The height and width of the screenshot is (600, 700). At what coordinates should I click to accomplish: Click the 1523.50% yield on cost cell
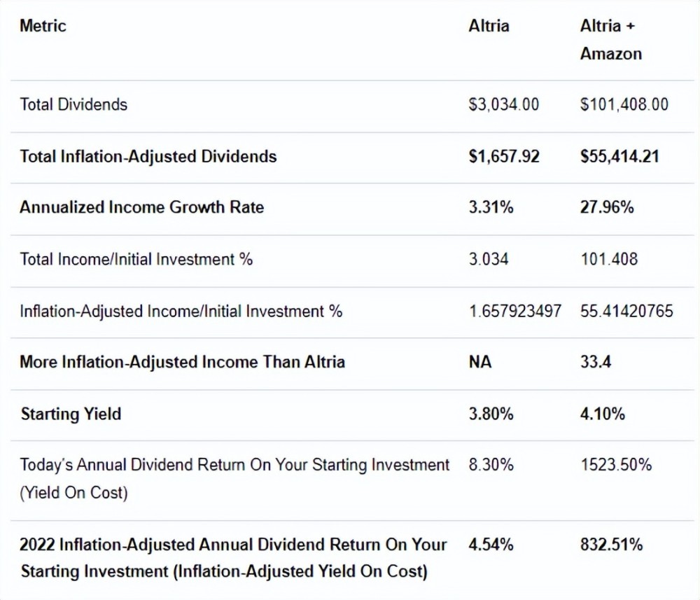pos(616,465)
